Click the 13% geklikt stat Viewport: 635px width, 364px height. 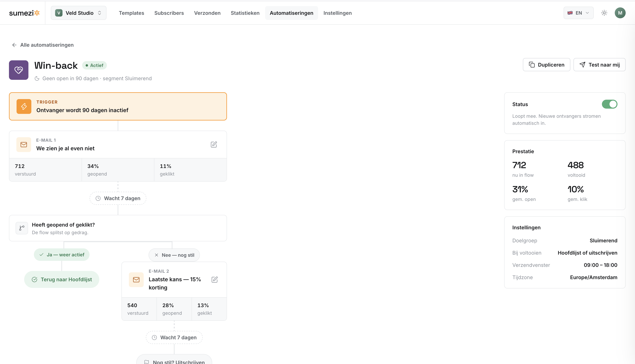(x=209, y=309)
